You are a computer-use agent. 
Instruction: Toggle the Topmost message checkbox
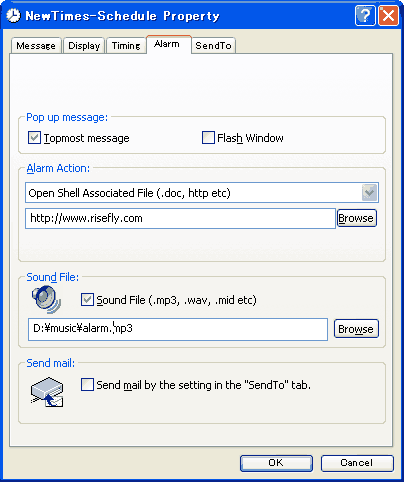click(x=34, y=138)
